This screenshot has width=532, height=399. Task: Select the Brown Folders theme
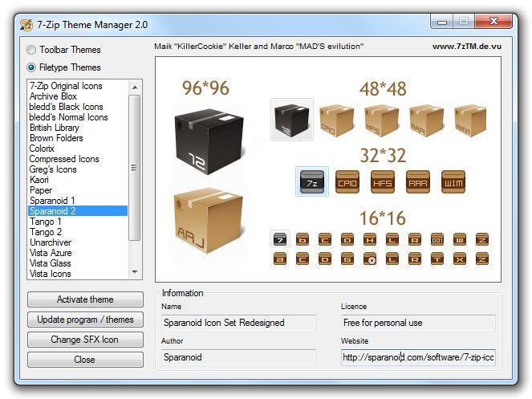(56, 138)
